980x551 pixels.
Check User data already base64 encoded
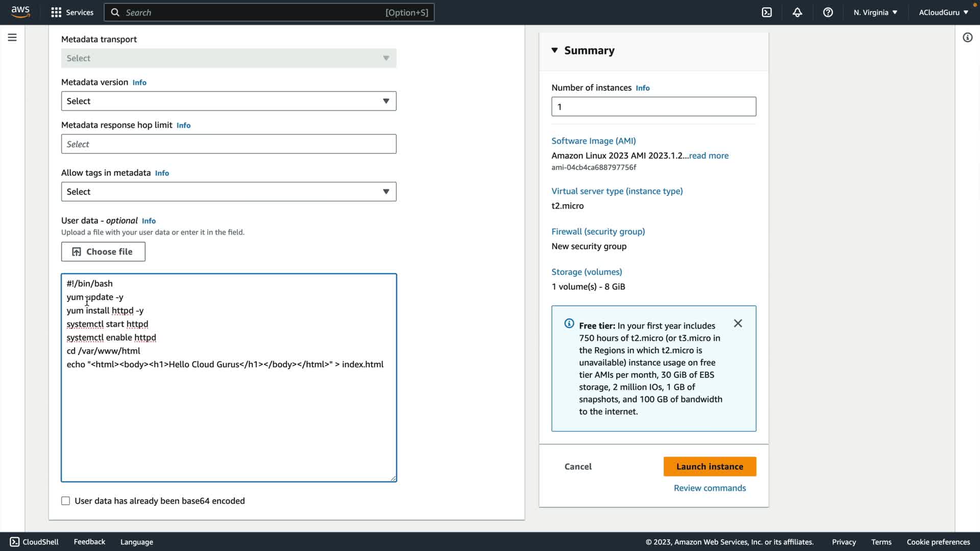pos(66,501)
